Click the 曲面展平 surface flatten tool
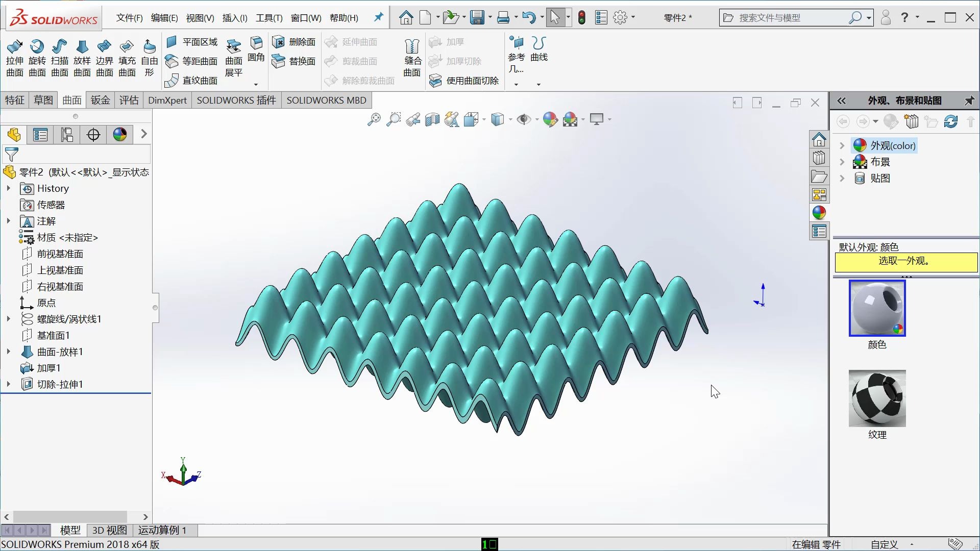Image resolution: width=980 pixels, height=551 pixels. point(234,58)
